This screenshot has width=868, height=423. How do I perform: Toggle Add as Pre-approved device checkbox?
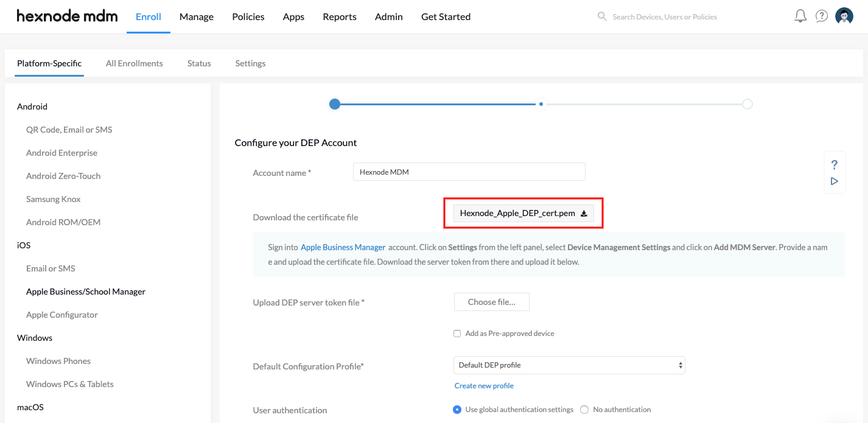pyautogui.click(x=457, y=334)
